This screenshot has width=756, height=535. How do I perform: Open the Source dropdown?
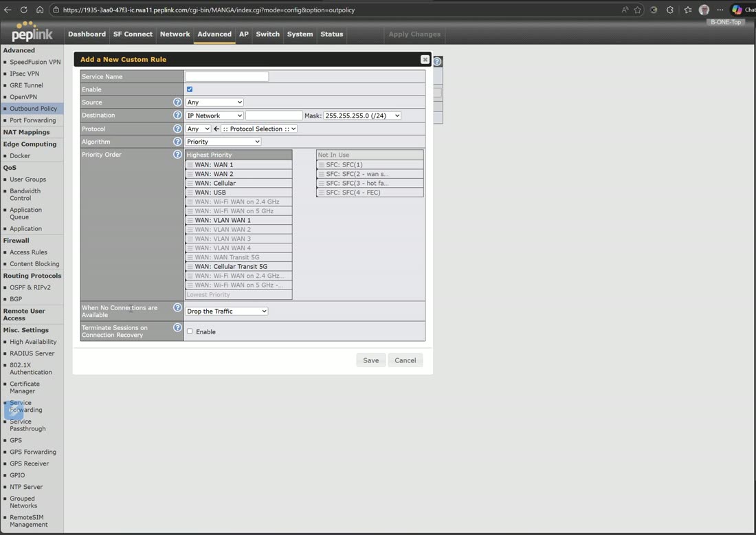coord(214,102)
